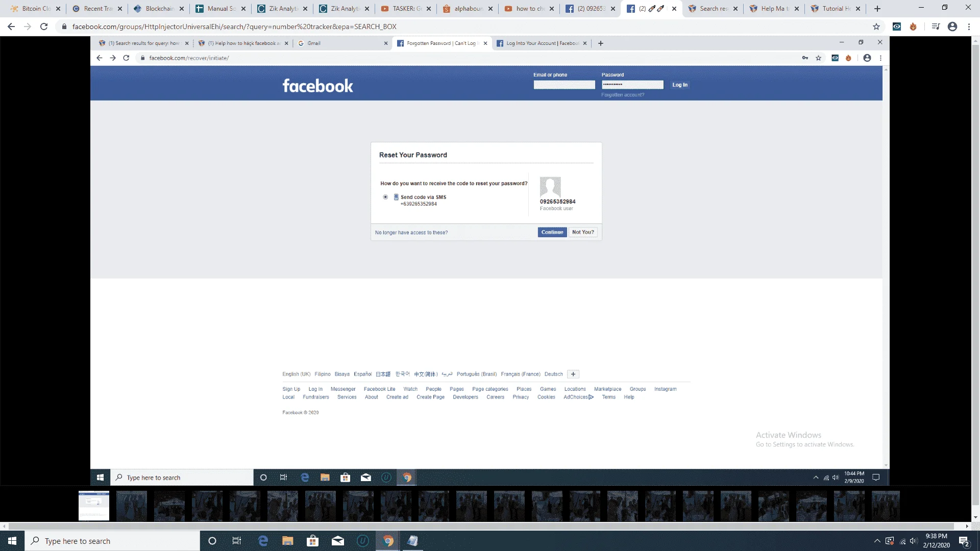Open the notepad-style app icon on the bottom taskbar
Viewport: 980px width, 551px height.
click(x=413, y=541)
